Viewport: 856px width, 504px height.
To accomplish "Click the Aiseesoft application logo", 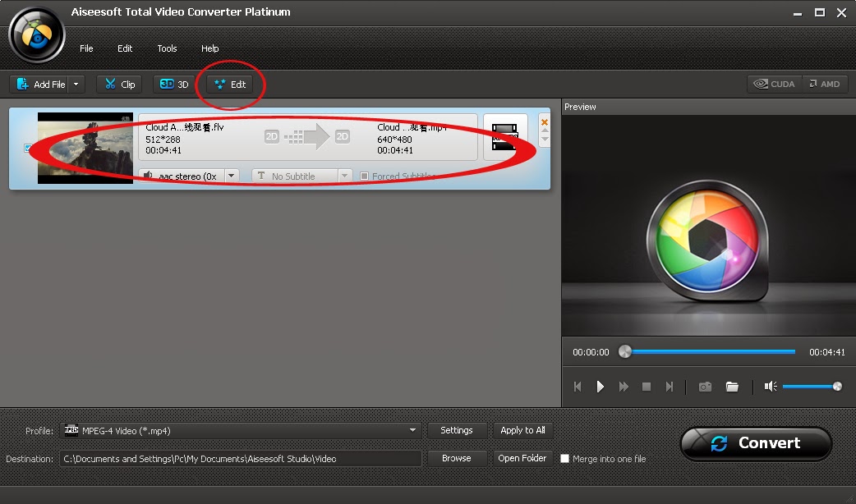I will pyautogui.click(x=37, y=35).
